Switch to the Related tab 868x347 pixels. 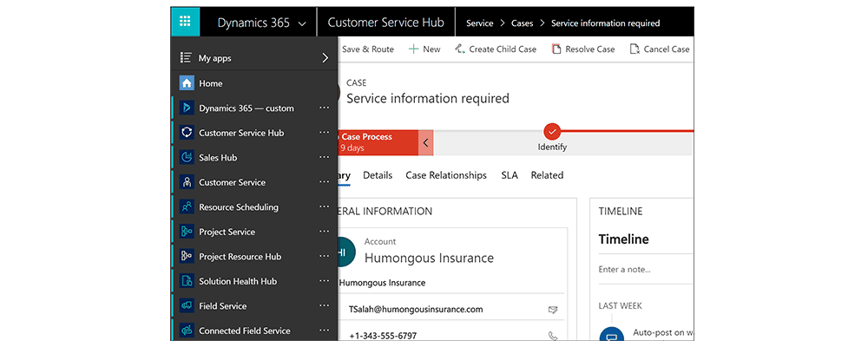tap(547, 175)
